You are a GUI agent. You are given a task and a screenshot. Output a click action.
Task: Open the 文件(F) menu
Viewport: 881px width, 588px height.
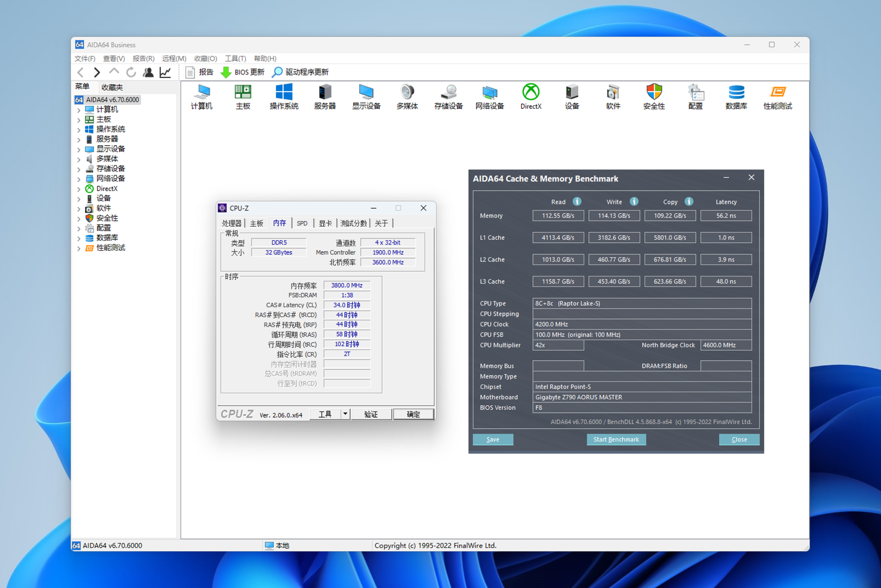[85, 58]
